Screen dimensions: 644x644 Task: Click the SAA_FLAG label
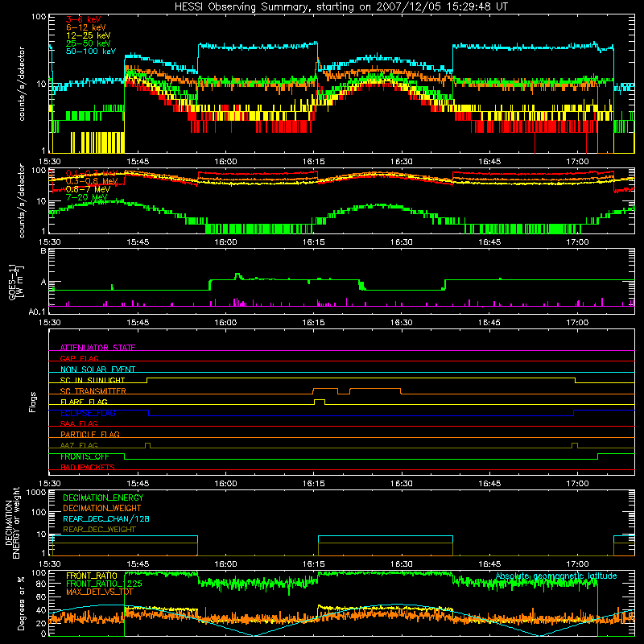(79, 423)
